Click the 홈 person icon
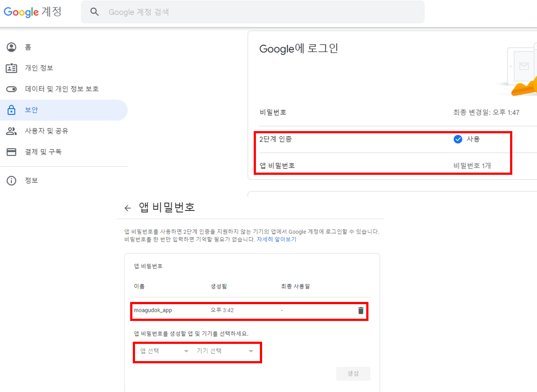Screen dimensions: 537x392 11,47
